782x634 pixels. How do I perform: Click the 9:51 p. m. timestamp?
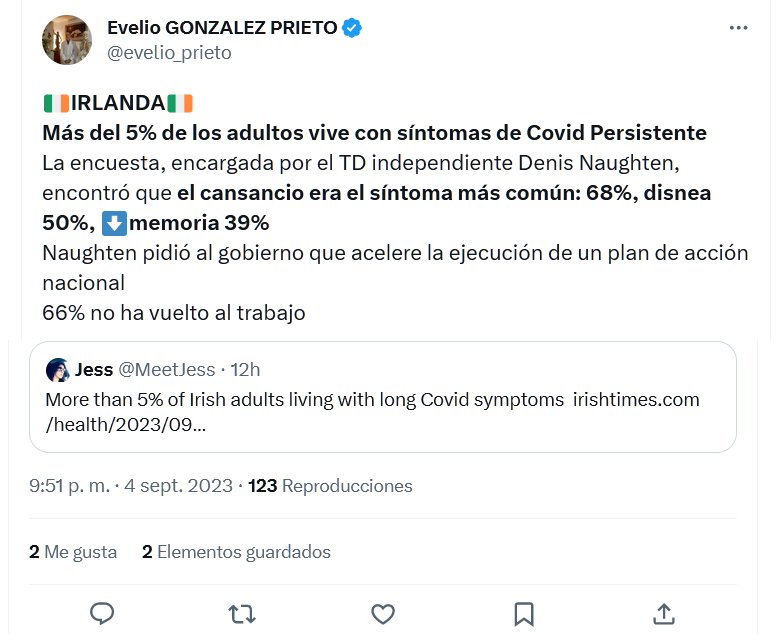coord(70,486)
